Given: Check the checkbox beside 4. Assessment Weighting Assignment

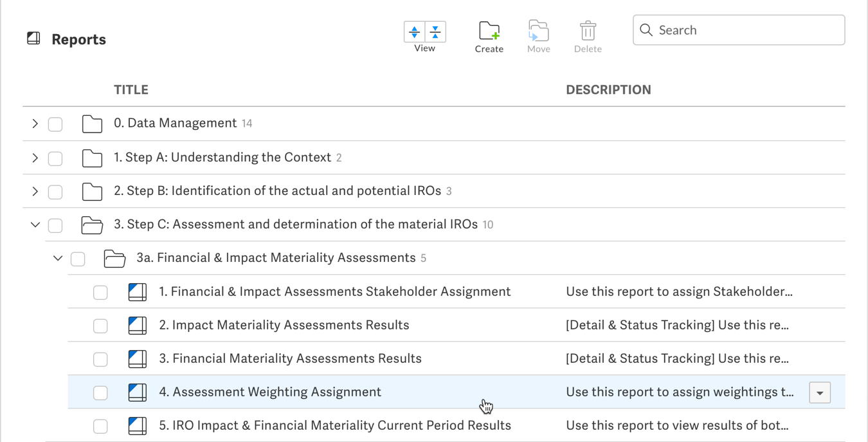Looking at the screenshot, I should tap(100, 392).
